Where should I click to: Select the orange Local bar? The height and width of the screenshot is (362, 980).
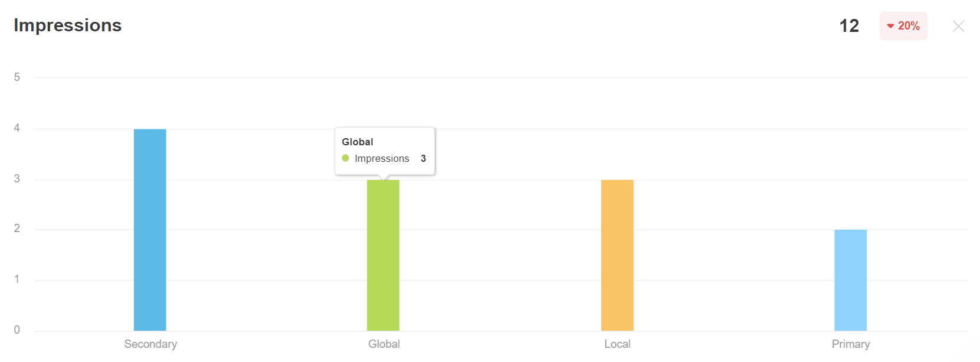point(617,255)
